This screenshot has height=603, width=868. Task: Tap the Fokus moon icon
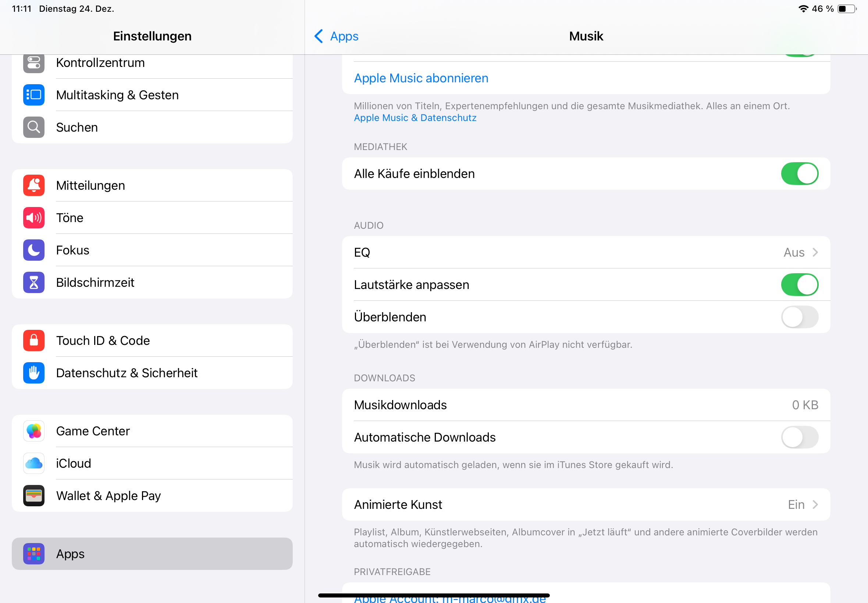pos(33,250)
